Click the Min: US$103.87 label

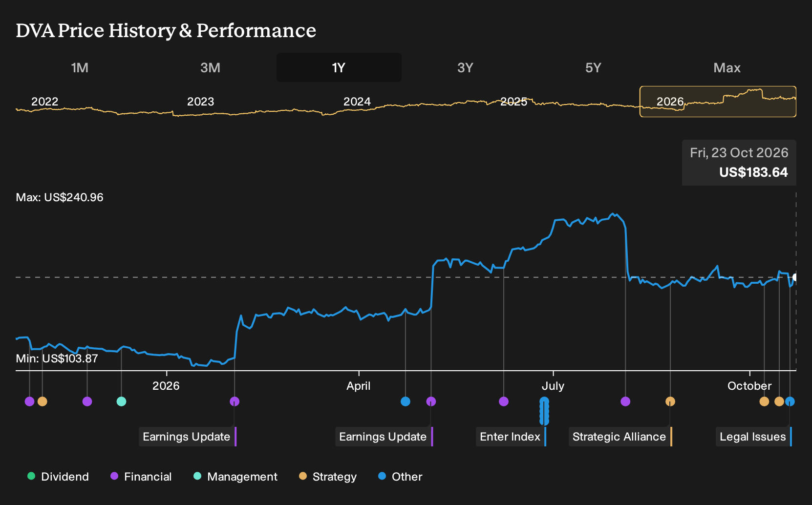57,358
